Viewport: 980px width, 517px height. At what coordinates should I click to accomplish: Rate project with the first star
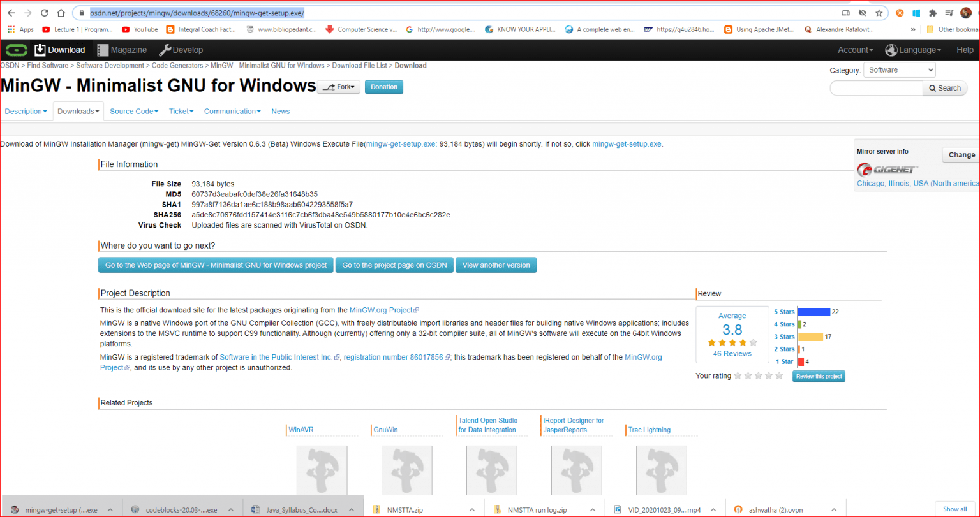tap(738, 376)
